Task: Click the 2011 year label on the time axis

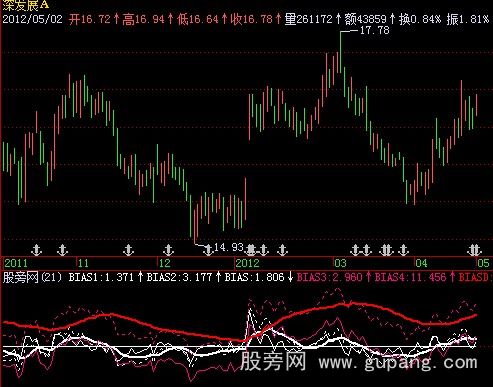Action: [16, 263]
